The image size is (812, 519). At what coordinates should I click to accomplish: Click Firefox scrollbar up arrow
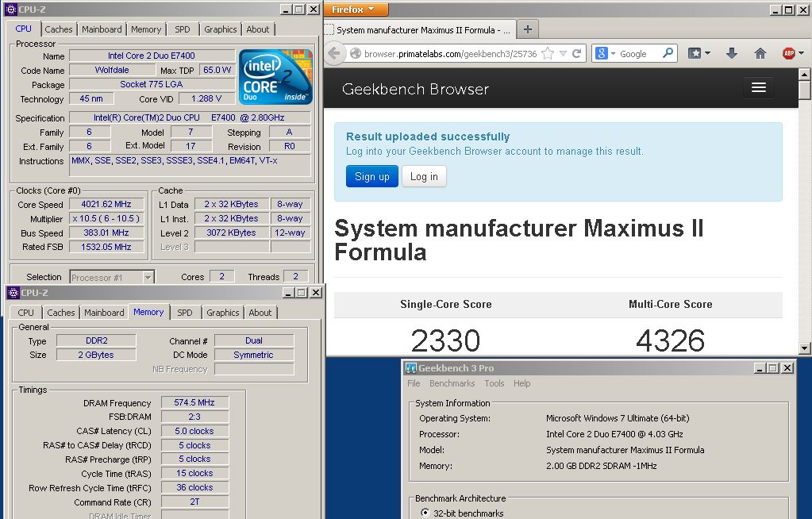[x=804, y=75]
